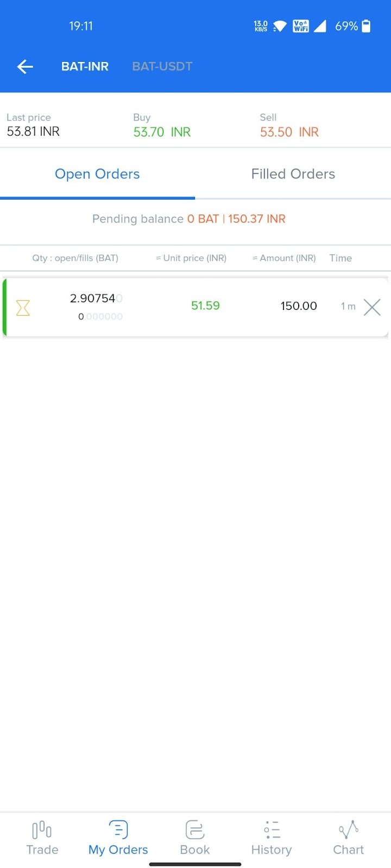The height and width of the screenshot is (868, 391).
Task: Switch to the BAT-USDT market tab
Action: click(162, 66)
